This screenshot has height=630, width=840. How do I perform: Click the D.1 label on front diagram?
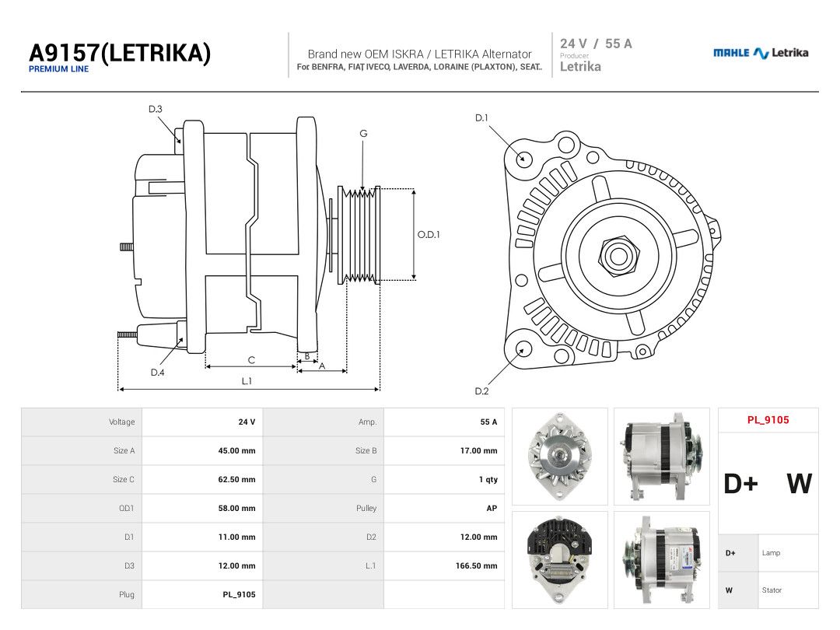tap(481, 118)
